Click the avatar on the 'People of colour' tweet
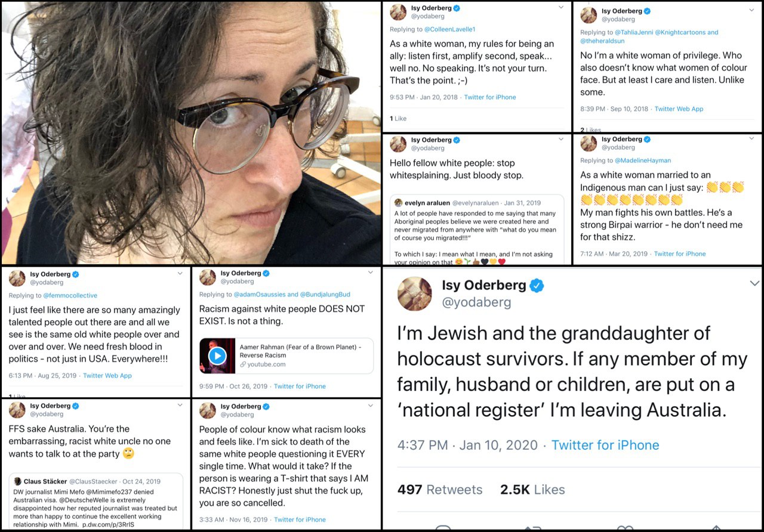 (207, 410)
